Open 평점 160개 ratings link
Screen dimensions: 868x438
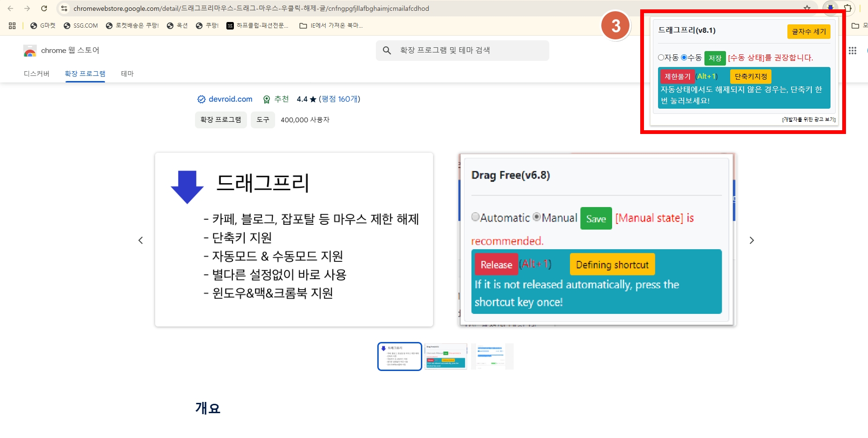click(x=339, y=99)
